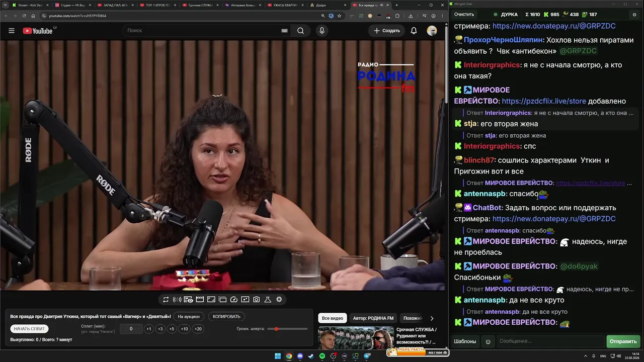Toggle the loop icon in the player toolbar

click(166, 300)
